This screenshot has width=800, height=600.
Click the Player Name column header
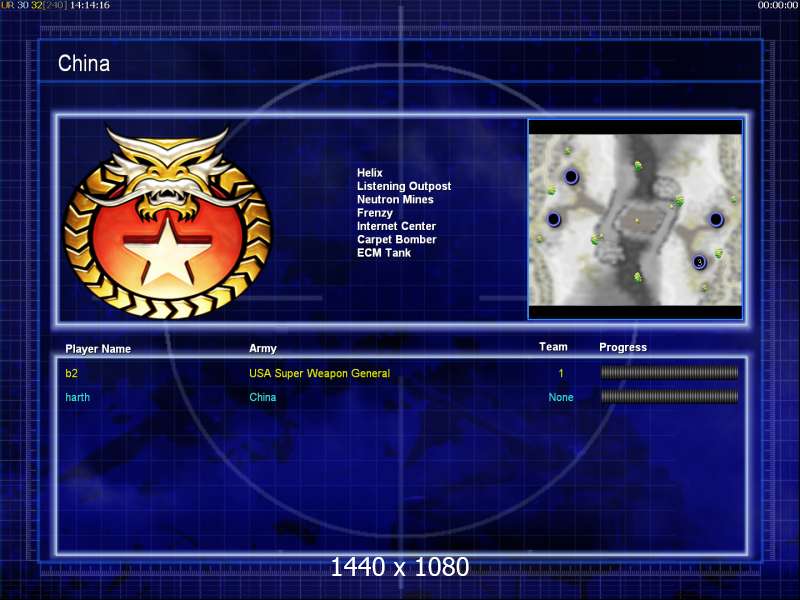[98, 349]
